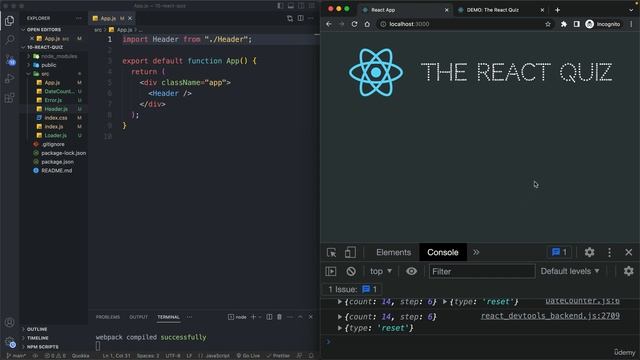This screenshot has height=360, width=640.
Task: Open console settings gear
Action: tap(629, 271)
